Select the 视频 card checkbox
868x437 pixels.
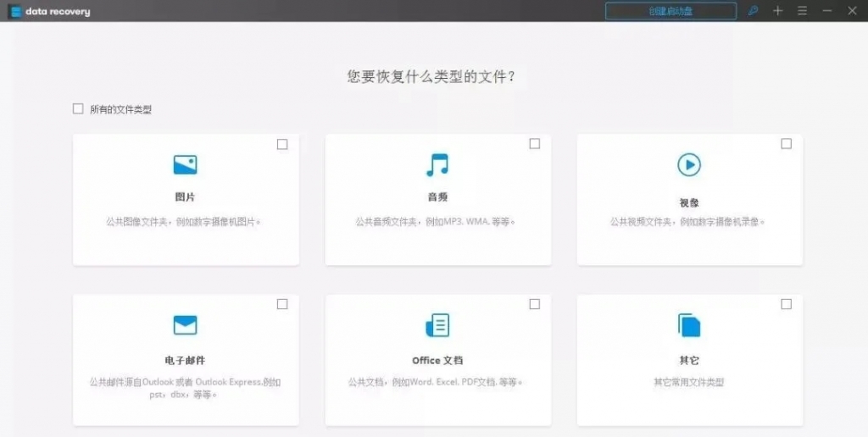786,144
